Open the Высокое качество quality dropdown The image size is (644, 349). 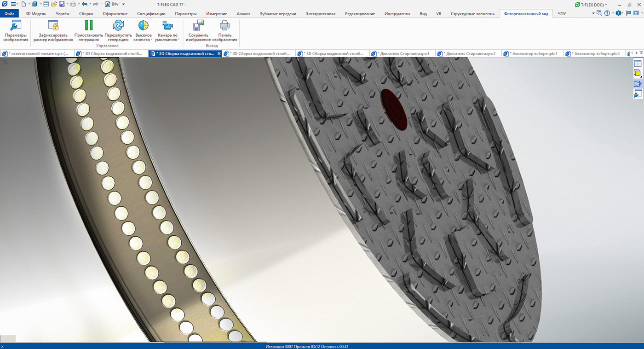[x=144, y=31]
